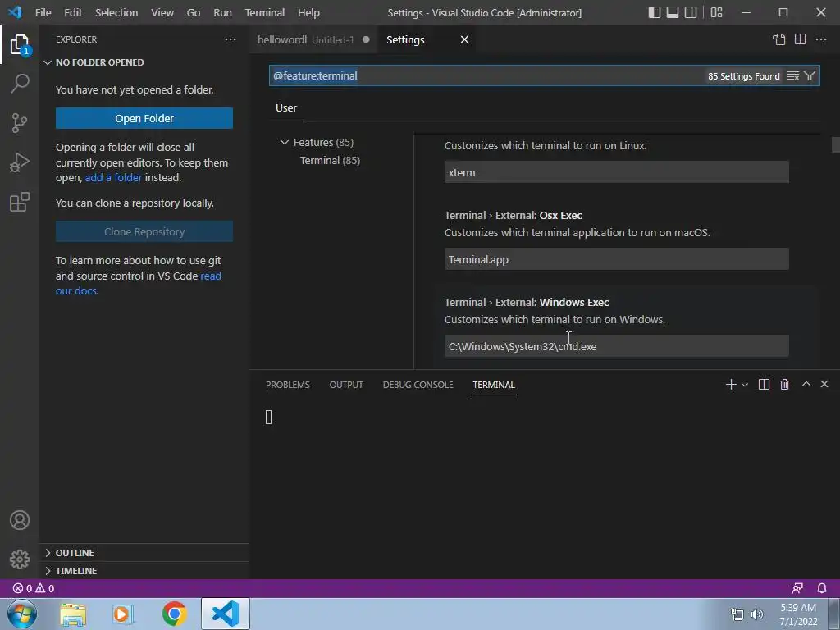Open Google Chrome from the taskbar

[x=174, y=614]
